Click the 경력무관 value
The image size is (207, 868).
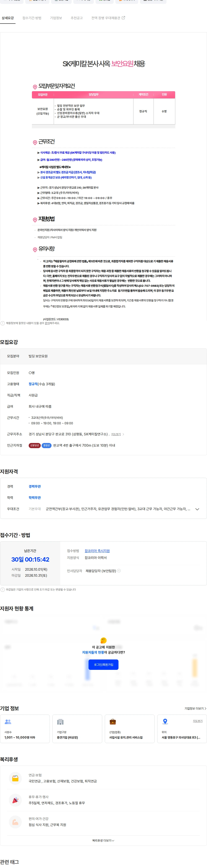pos(35,487)
